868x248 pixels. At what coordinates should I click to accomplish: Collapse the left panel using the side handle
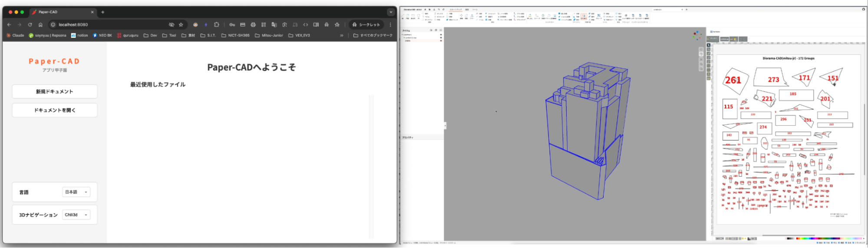pos(445,126)
